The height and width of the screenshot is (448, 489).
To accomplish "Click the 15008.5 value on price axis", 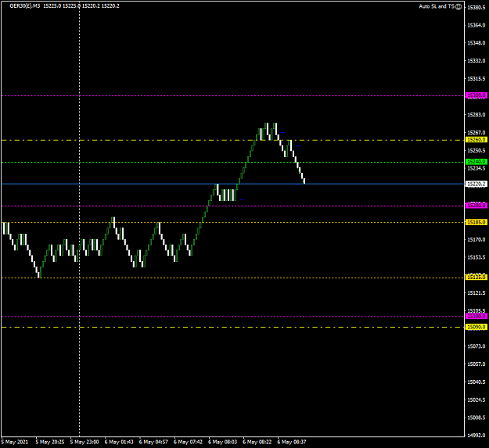I will 476,418.
